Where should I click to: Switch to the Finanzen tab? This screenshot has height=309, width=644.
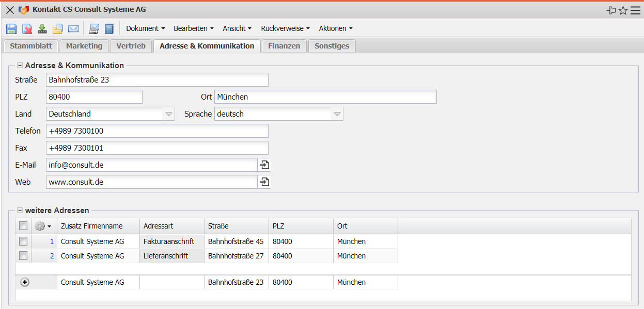(x=284, y=46)
